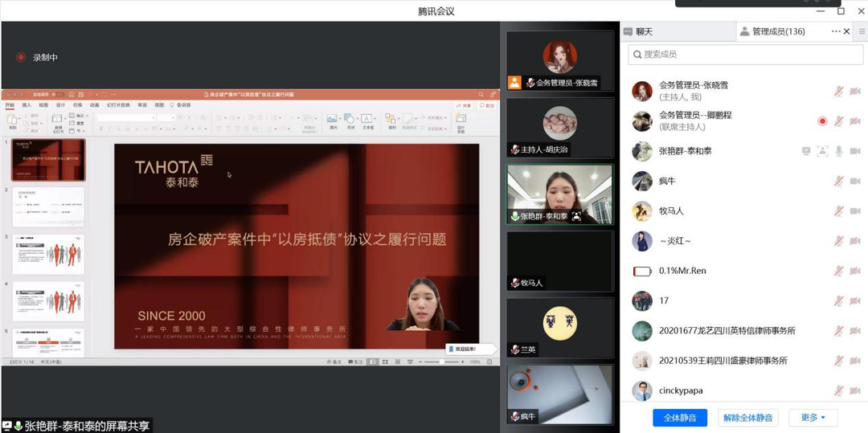Click the 批注 comments button in the ribbon's top-right
The height and width of the screenshot is (433, 868).
pyautogui.click(x=487, y=105)
